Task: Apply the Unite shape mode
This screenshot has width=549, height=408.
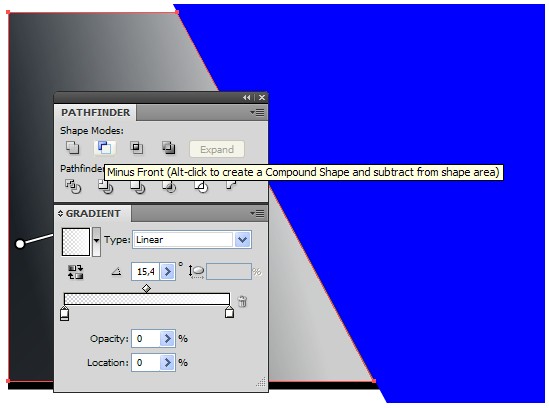Action: 72,147
